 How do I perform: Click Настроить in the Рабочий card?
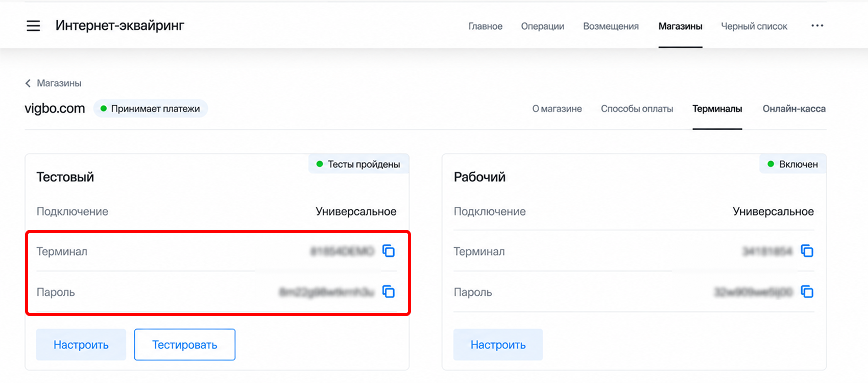pos(498,345)
